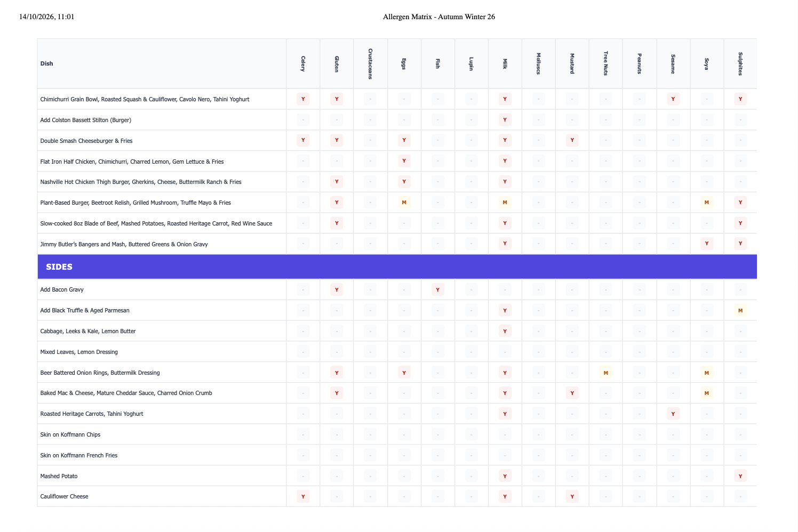The width and height of the screenshot is (798, 532).
Task: Select "Cabbage, Leeks & Kale, Lemon Butter" dish name
Action: coord(88,331)
